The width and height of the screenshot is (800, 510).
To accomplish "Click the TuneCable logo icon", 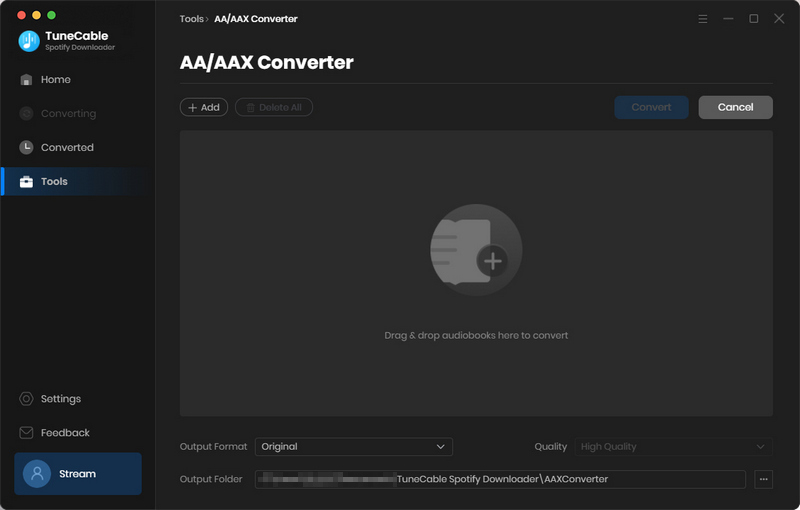I will tap(29, 41).
